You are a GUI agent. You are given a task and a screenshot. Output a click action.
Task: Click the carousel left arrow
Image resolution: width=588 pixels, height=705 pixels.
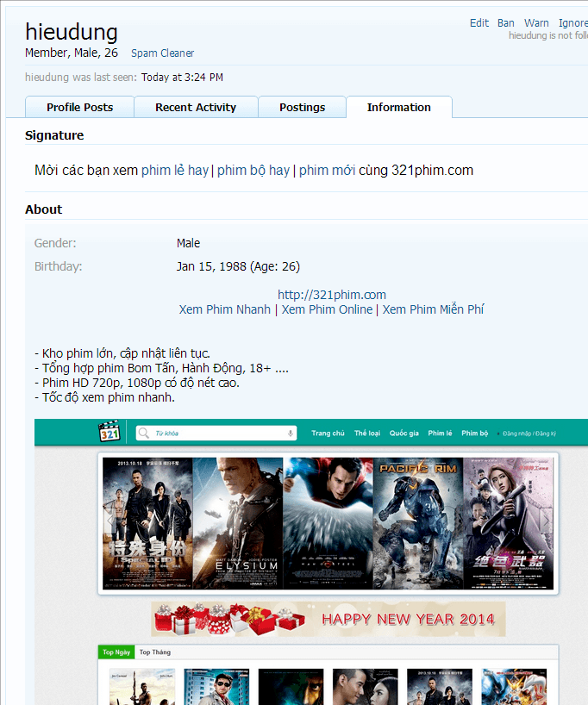point(109,521)
